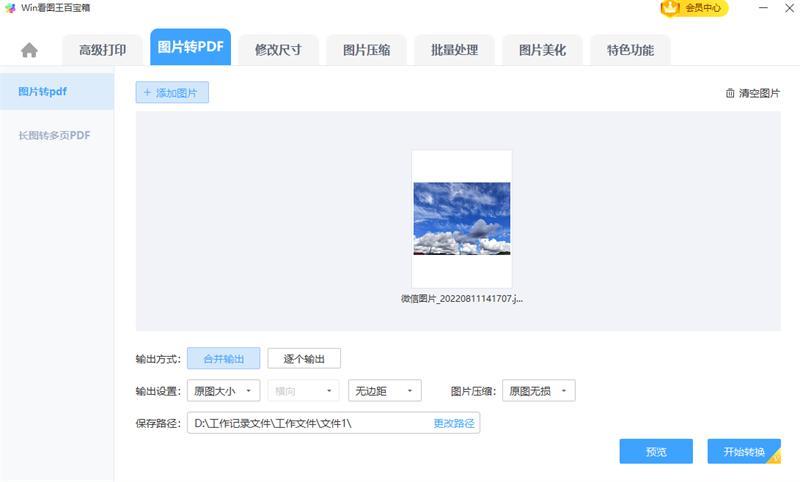Select 图片转pdf in the sidebar

coord(57,91)
